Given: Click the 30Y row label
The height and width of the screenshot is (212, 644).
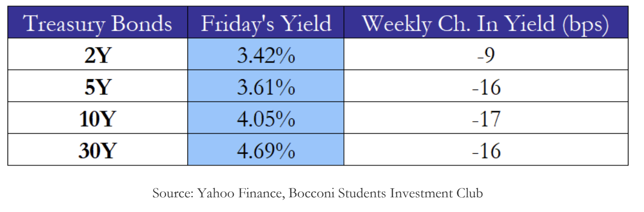Looking at the screenshot, I should coord(97,151).
